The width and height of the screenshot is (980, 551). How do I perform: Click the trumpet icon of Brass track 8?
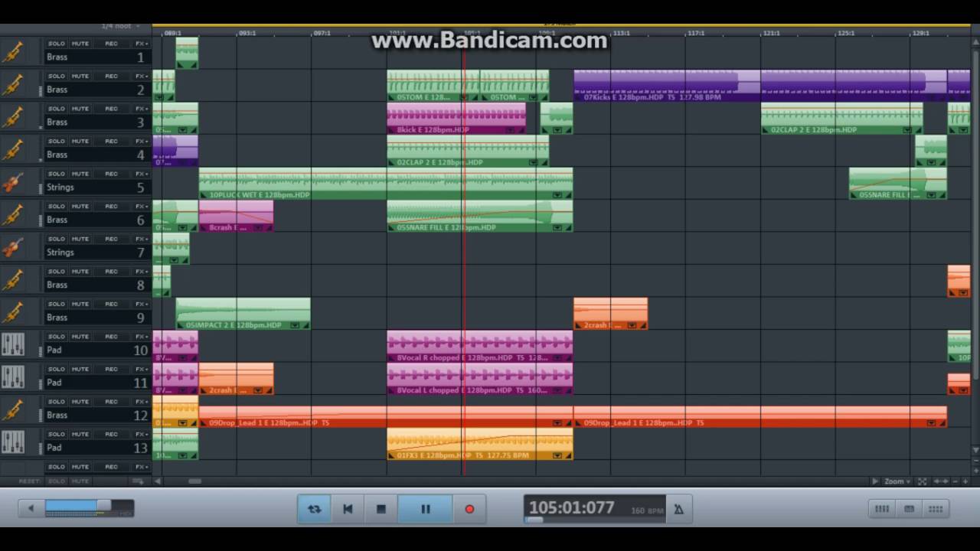point(13,280)
